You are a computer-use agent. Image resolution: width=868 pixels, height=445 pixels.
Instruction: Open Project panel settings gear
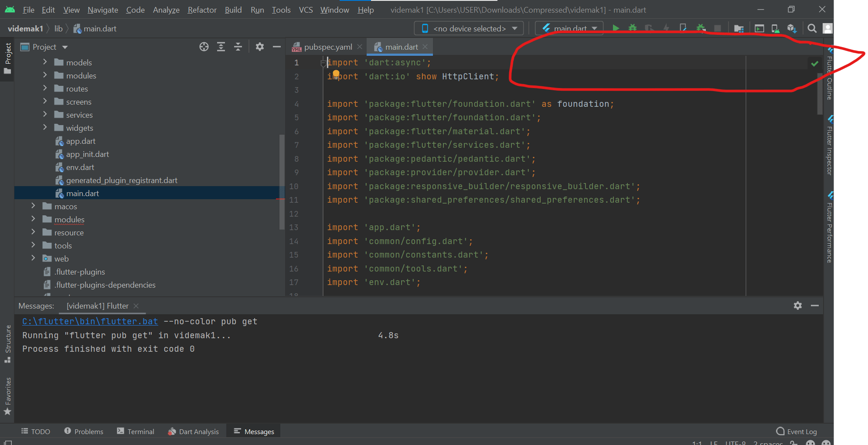tap(260, 47)
